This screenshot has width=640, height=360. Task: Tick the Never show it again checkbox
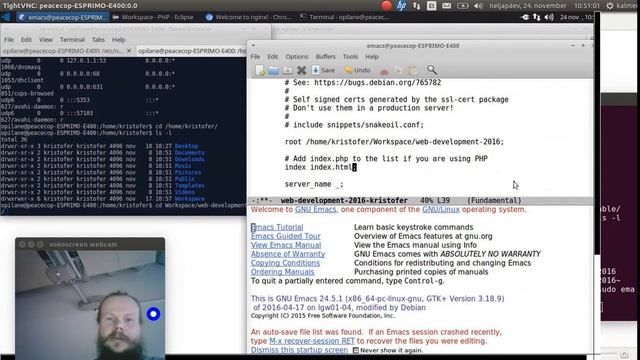coord(356,350)
